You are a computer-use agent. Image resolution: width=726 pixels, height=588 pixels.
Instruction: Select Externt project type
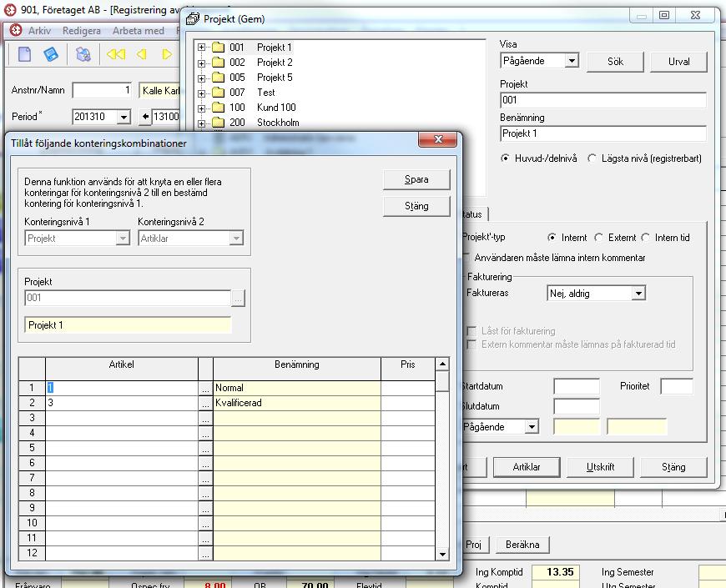coord(598,238)
